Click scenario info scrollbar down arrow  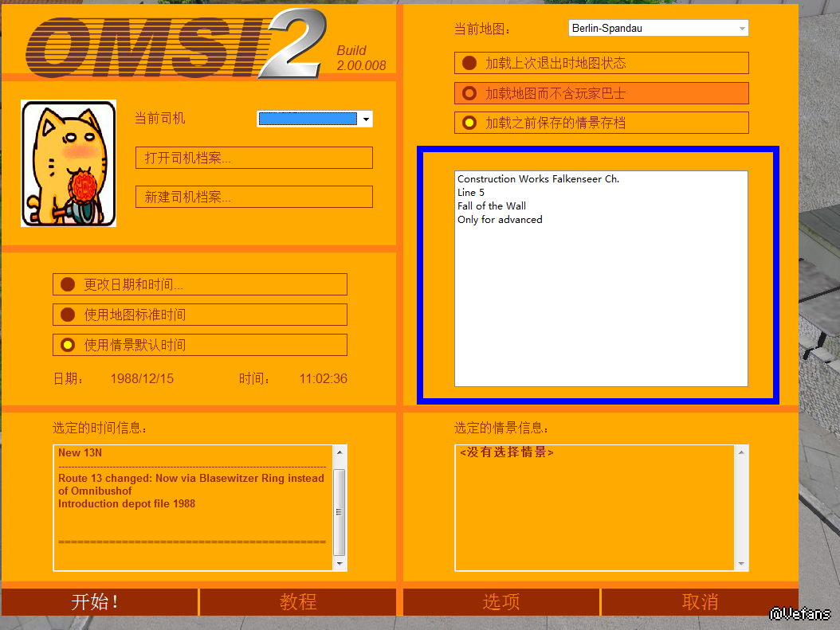741,564
